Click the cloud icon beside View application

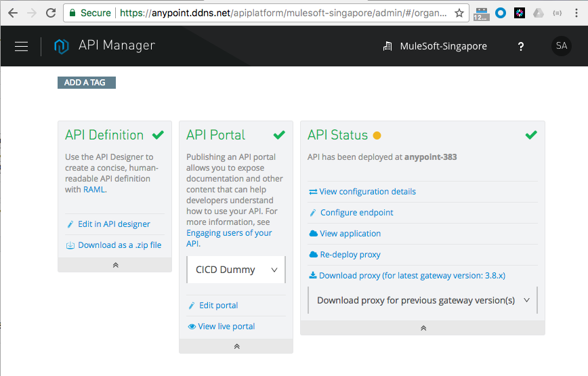[x=313, y=234]
